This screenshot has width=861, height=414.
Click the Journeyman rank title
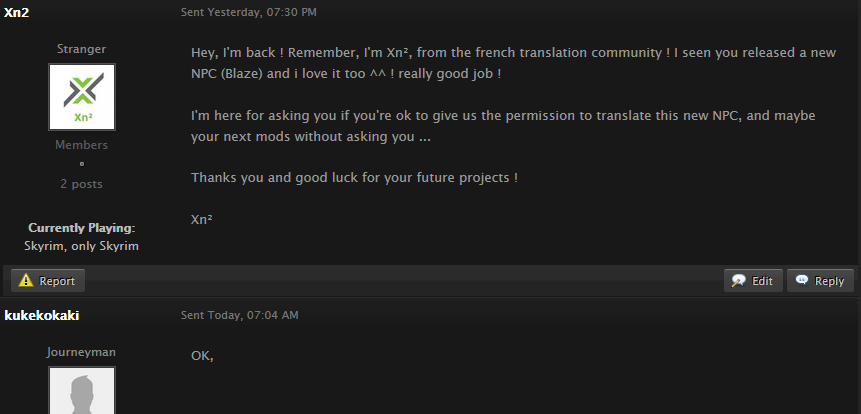[x=81, y=352]
